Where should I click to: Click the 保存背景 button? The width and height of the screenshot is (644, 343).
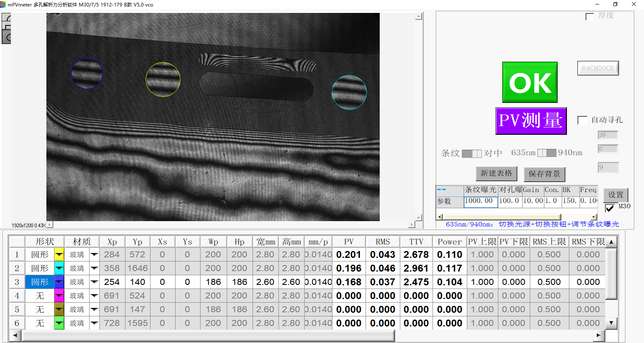[x=544, y=174]
